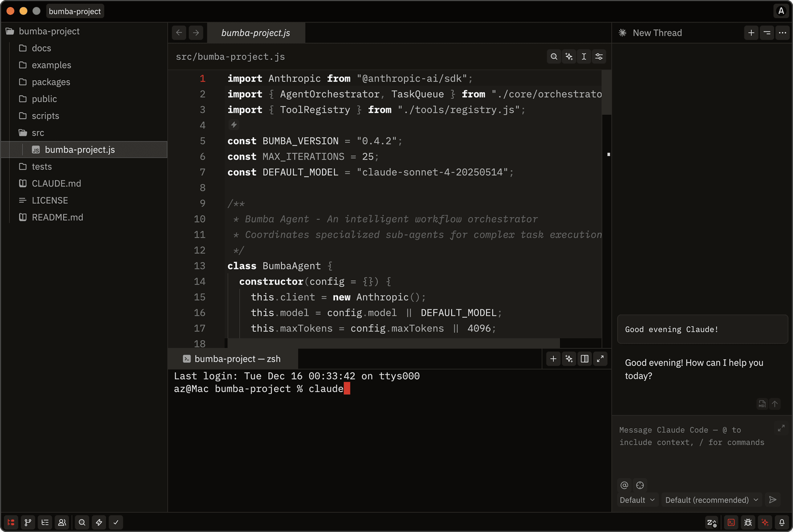Click the buffer search magnifier icon
Image resolution: width=793 pixels, height=532 pixels.
[x=554, y=57]
